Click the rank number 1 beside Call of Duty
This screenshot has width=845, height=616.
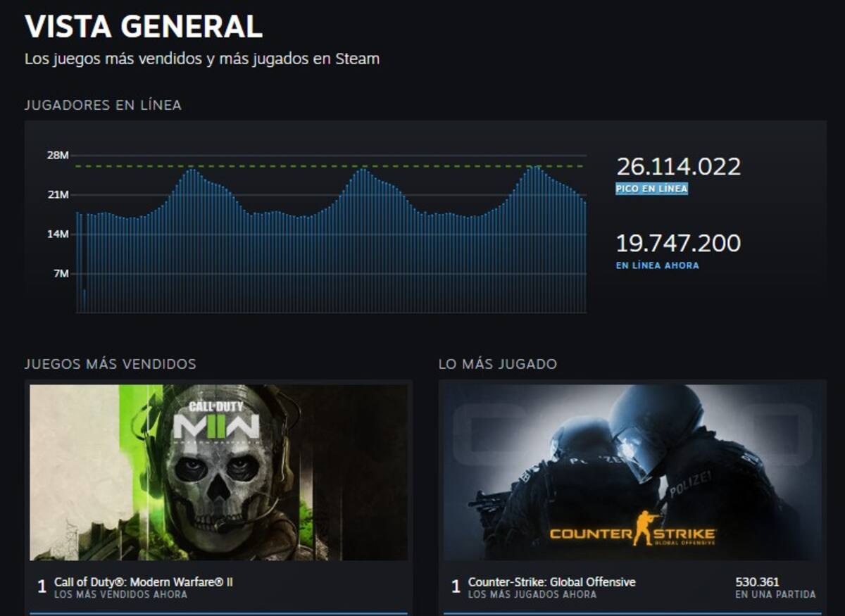[x=42, y=586]
